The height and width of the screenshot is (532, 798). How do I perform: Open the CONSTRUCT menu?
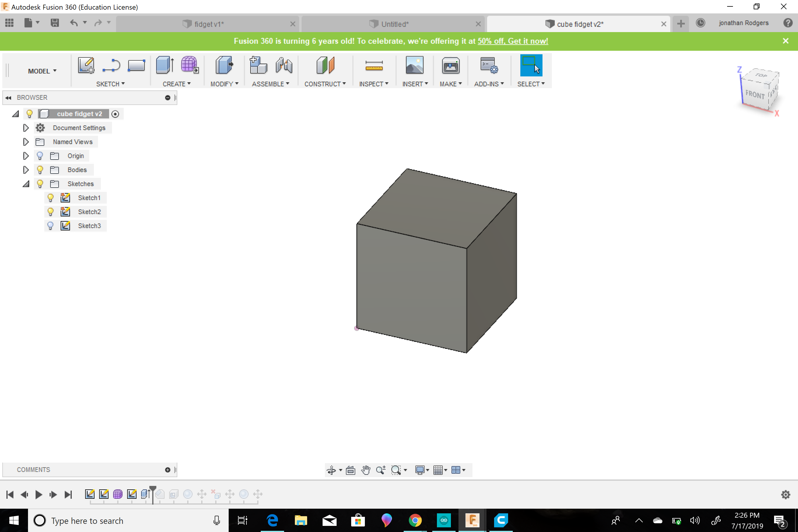(x=325, y=84)
